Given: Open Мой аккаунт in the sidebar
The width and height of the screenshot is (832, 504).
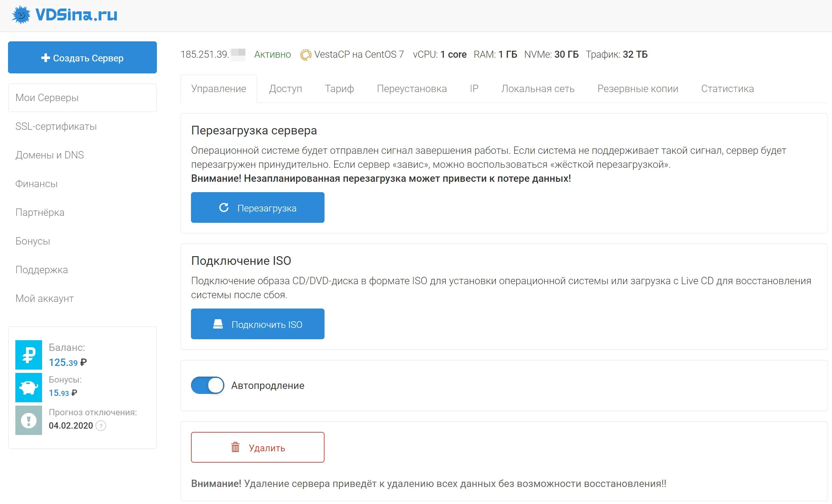Looking at the screenshot, I should pyautogui.click(x=45, y=299).
